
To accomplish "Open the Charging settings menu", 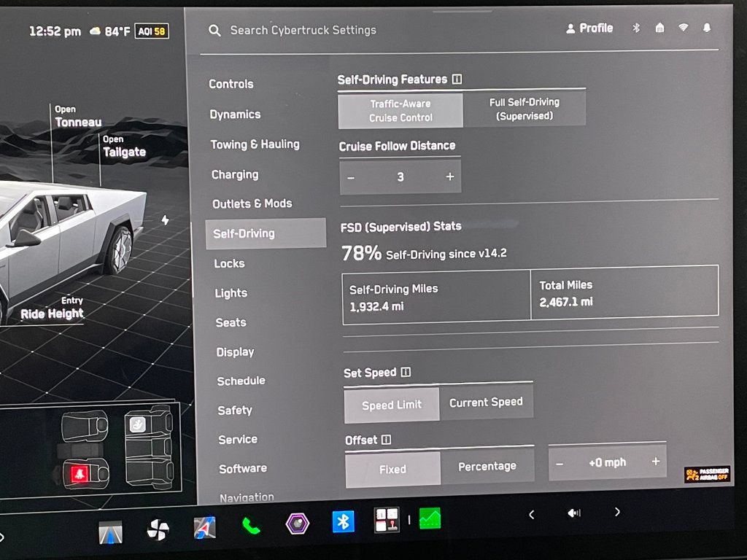I will point(235,175).
